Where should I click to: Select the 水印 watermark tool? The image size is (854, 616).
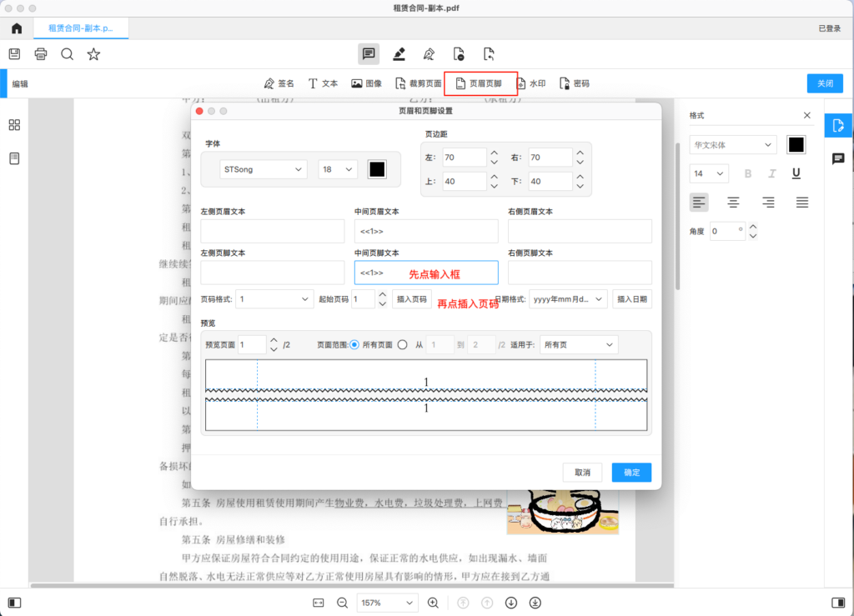[531, 83]
